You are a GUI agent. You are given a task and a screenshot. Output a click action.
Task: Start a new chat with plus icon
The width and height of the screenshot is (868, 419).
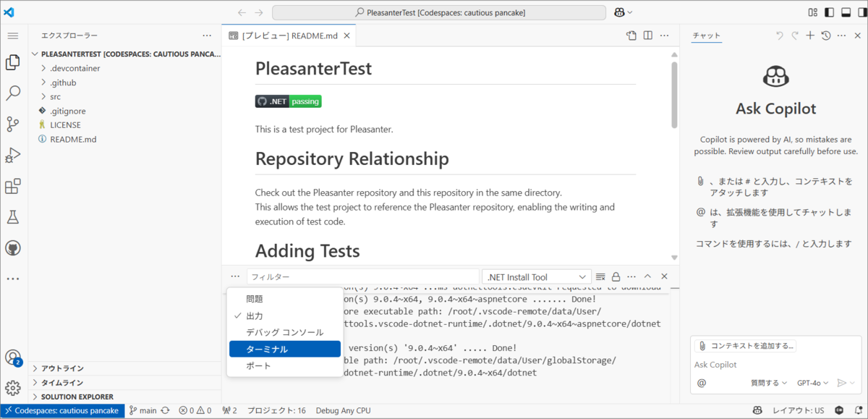click(x=810, y=35)
